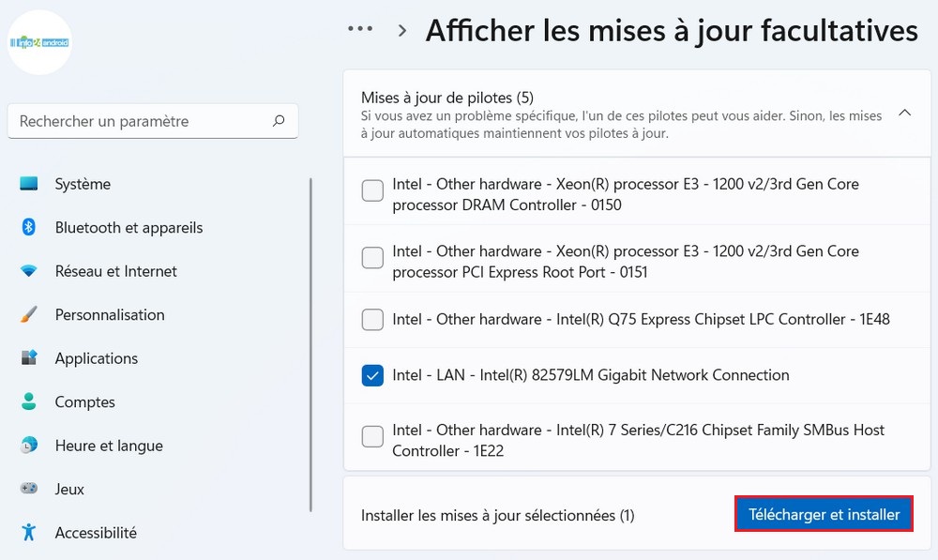The width and height of the screenshot is (938, 560).
Task: Click the Personnalisation brush icon
Action: point(29,314)
